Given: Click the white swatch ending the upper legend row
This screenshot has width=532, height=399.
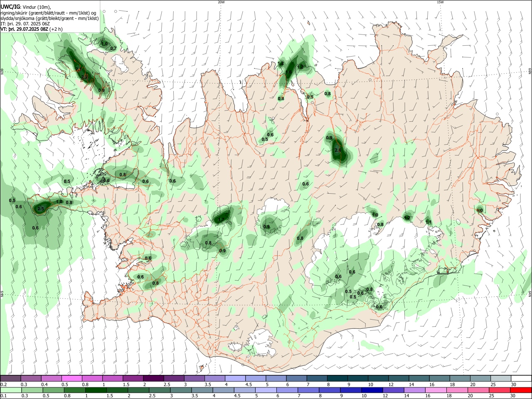Looking at the screenshot, I should coord(522,378).
